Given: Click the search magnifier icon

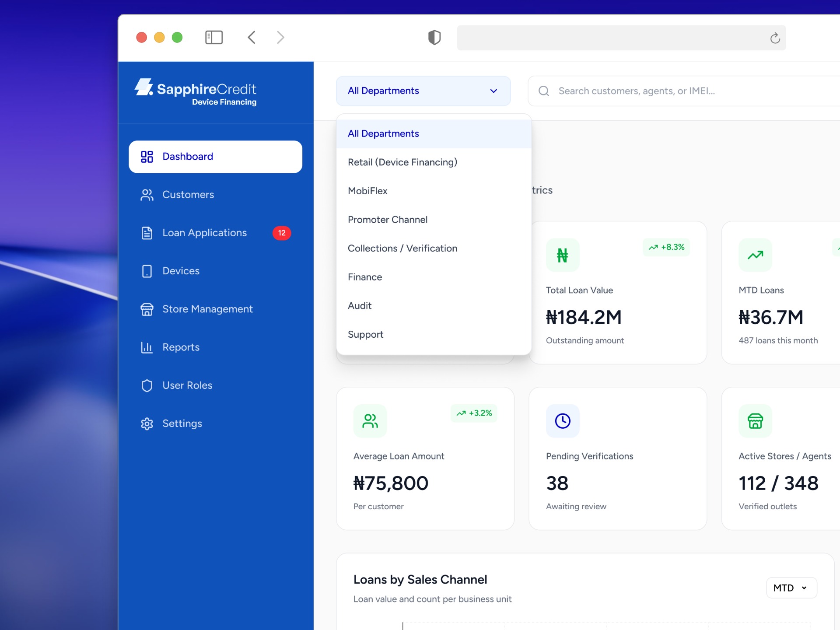Looking at the screenshot, I should click(543, 91).
